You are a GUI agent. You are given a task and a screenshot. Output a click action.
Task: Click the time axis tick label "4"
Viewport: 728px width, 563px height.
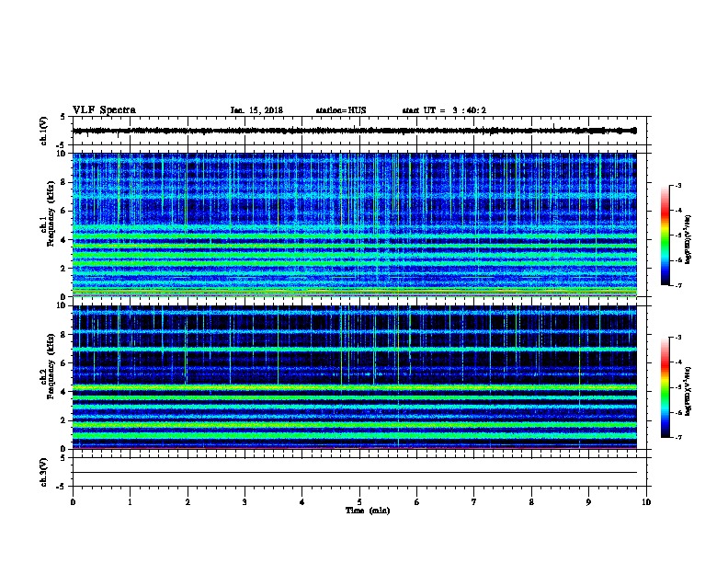[302, 502]
